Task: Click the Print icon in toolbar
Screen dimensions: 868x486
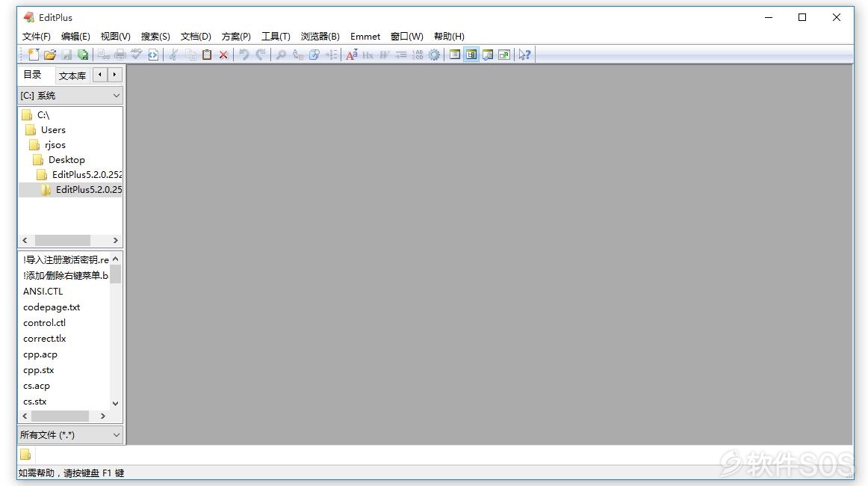Action: point(120,55)
